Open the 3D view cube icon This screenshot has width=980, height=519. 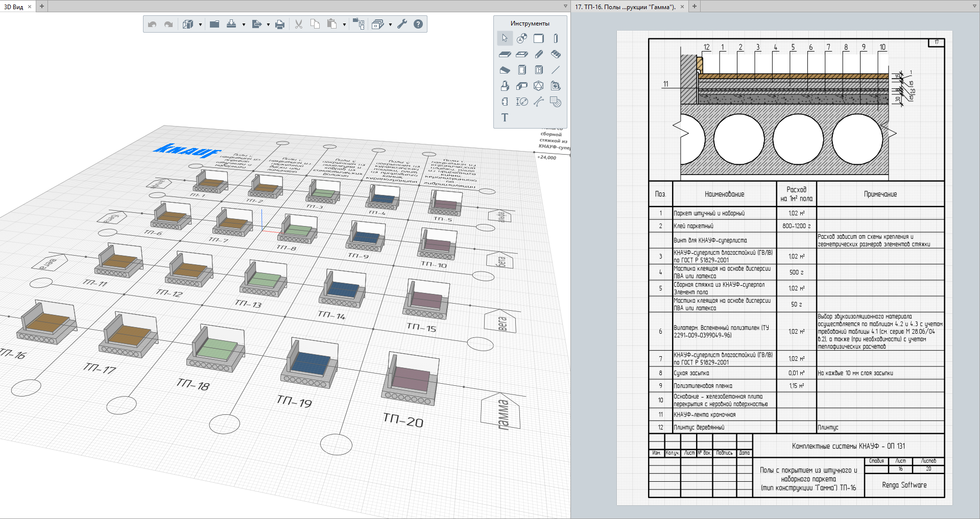(188, 24)
